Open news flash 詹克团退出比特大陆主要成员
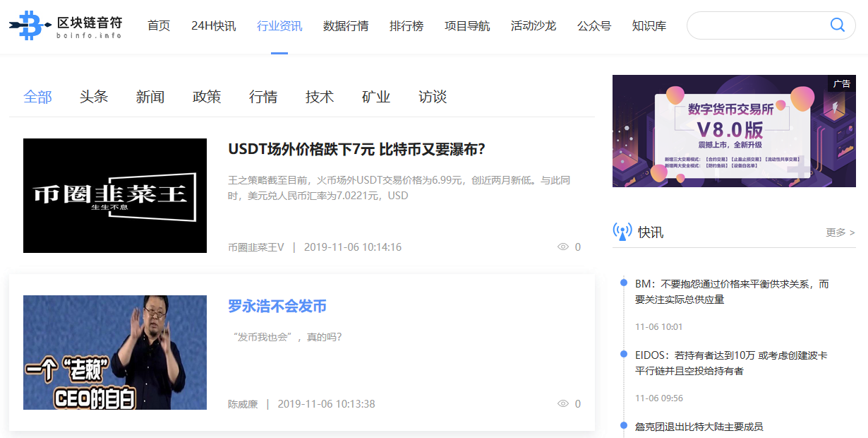 click(699, 427)
